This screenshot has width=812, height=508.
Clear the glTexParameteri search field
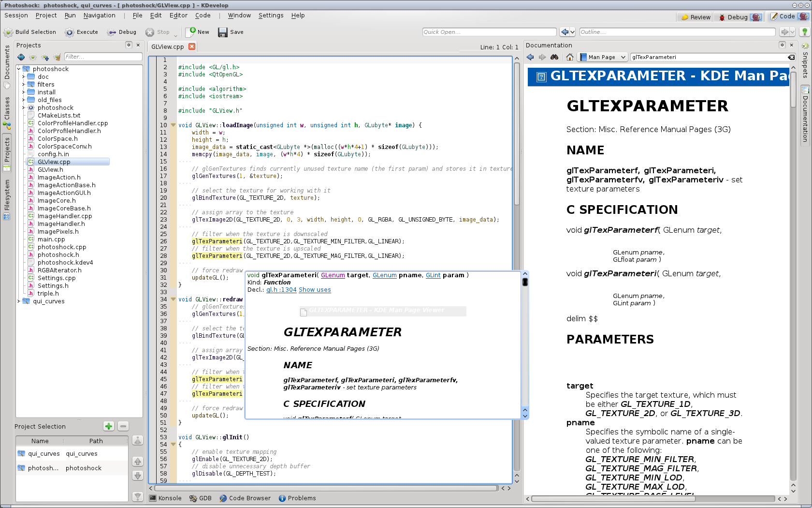coord(791,57)
